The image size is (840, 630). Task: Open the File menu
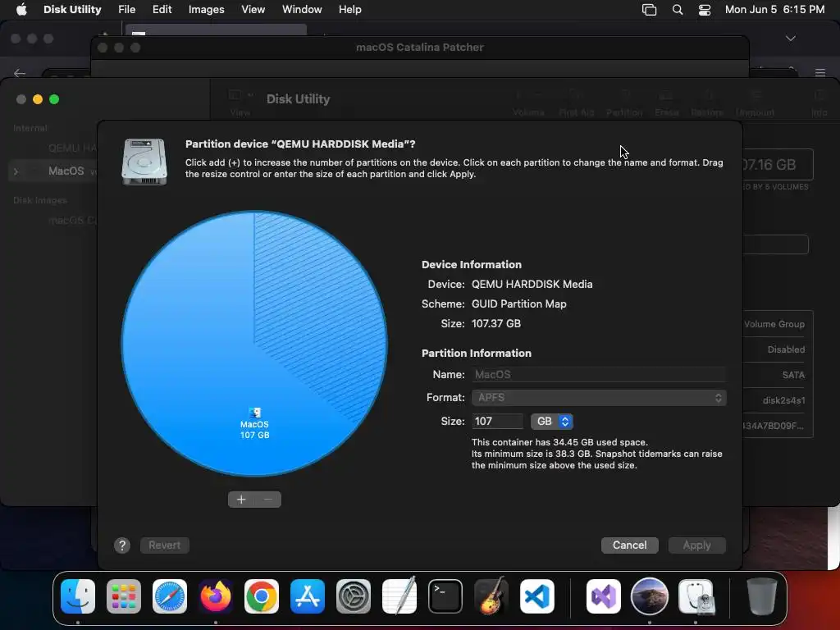[x=127, y=10]
